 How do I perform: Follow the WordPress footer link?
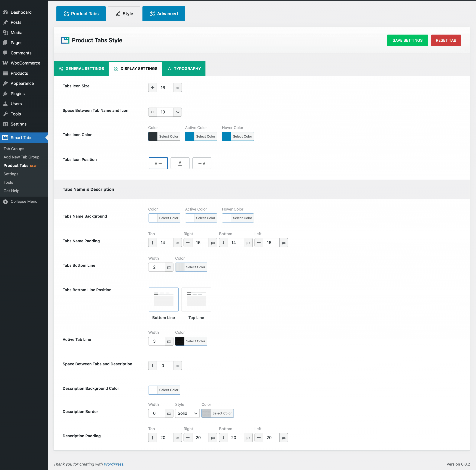[114, 464]
